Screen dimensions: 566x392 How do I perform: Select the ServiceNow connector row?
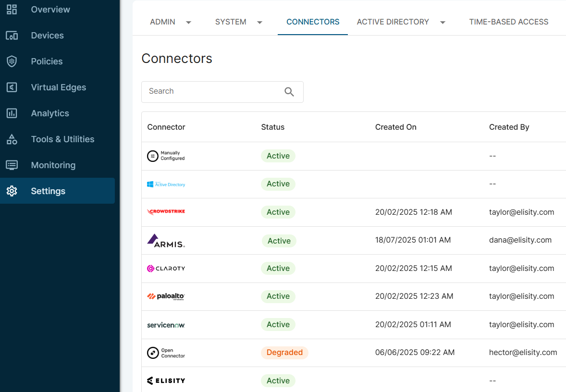pos(166,324)
